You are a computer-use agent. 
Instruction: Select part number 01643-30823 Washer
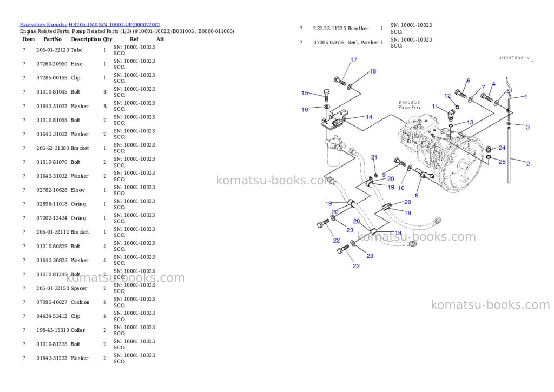click(x=62, y=260)
